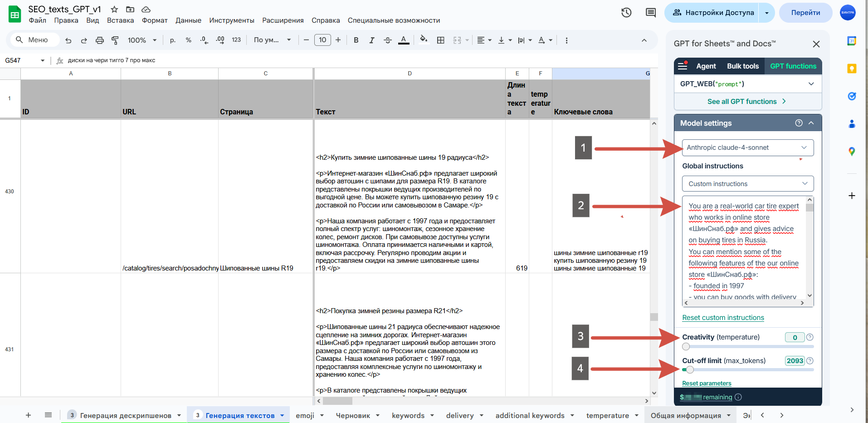
Task: Click Reset custom instructions link
Action: (723, 318)
